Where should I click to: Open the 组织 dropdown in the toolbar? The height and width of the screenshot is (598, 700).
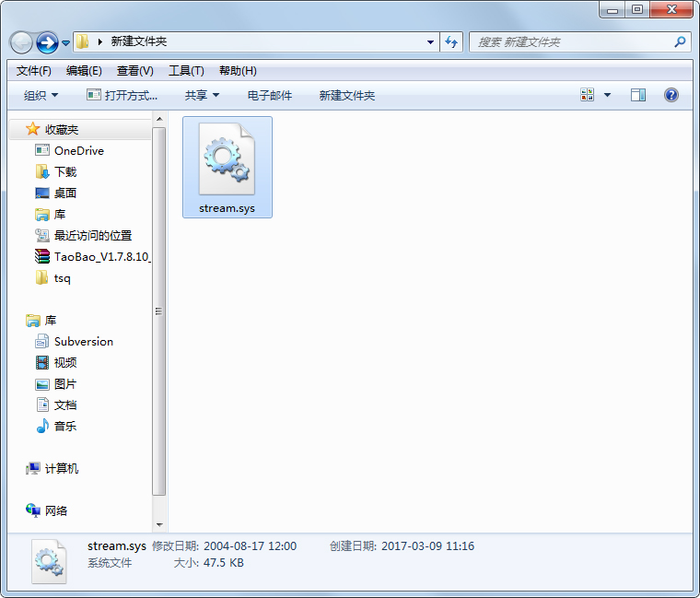pos(41,95)
